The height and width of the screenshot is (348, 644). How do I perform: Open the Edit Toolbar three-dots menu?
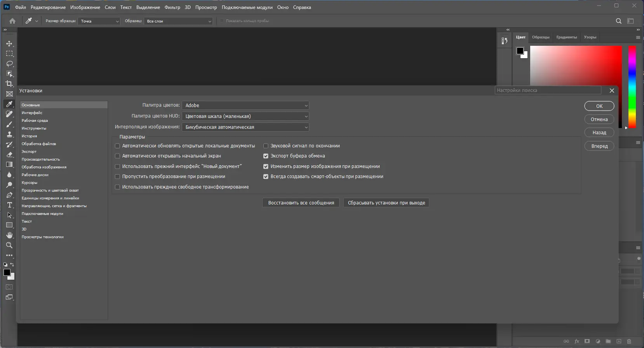click(9, 255)
